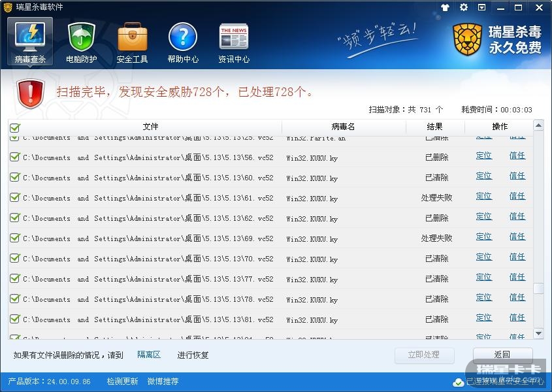Click 定位 for file 81.vc52
Viewport: 552px width, 392px height.
click(483, 318)
